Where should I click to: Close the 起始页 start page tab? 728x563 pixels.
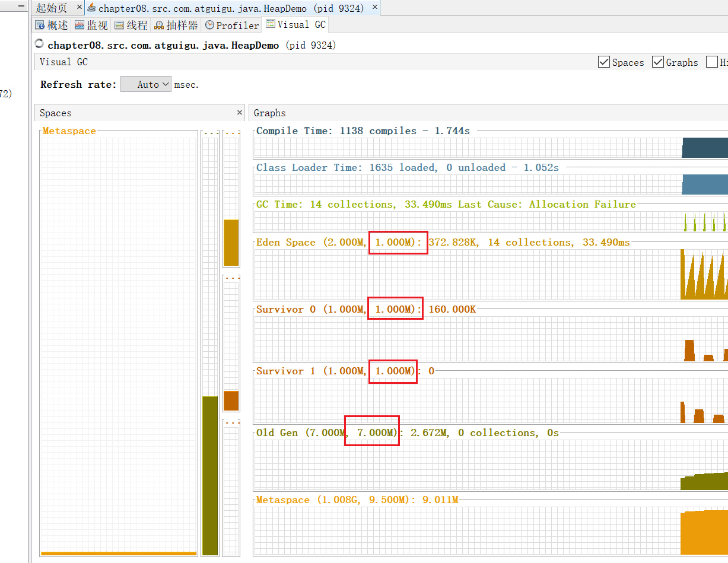pyautogui.click(x=80, y=8)
